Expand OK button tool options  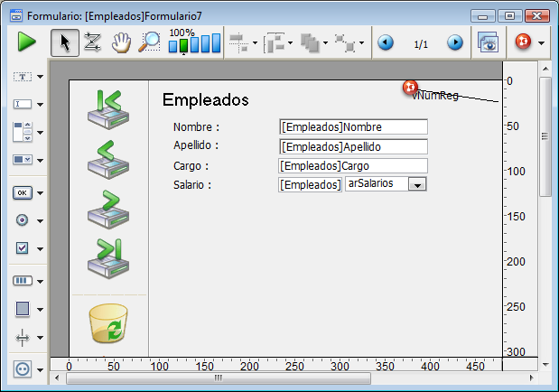click(x=41, y=193)
